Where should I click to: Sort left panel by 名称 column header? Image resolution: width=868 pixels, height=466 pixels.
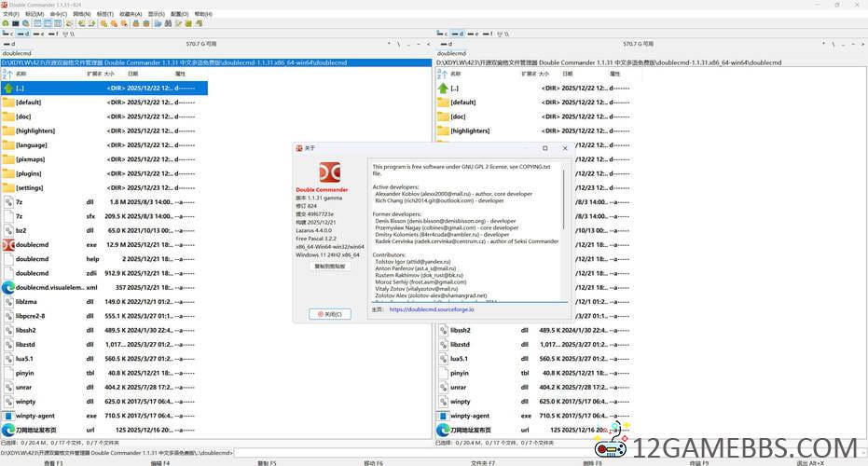click(x=21, y=73)
